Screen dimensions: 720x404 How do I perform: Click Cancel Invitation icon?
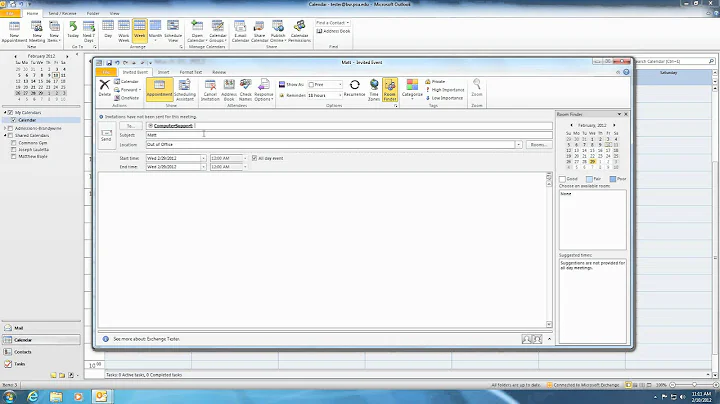click(210, 89)
